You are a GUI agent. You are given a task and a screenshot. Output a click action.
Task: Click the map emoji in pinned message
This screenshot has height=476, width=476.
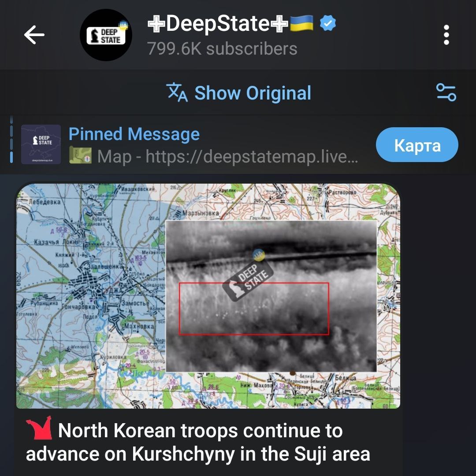80,155
